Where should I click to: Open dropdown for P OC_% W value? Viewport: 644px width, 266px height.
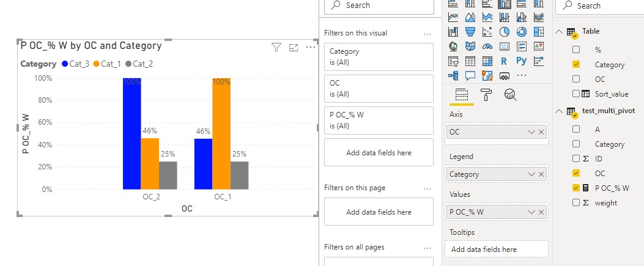[531, 212]
